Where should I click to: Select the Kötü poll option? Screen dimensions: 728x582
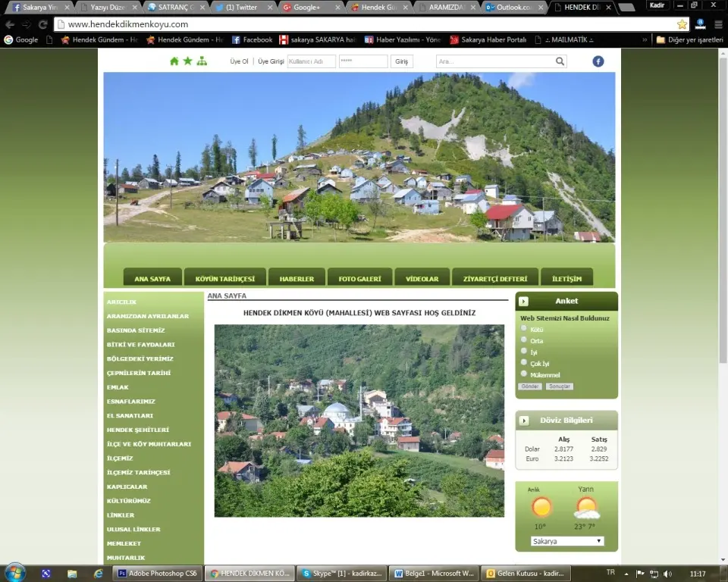coord(524,328)
